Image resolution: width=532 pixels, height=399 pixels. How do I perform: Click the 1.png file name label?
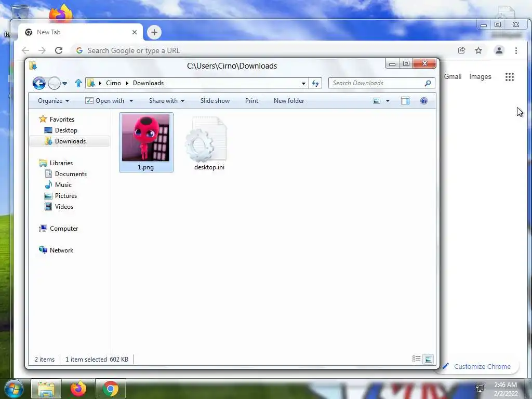click(x=145, y=167)
